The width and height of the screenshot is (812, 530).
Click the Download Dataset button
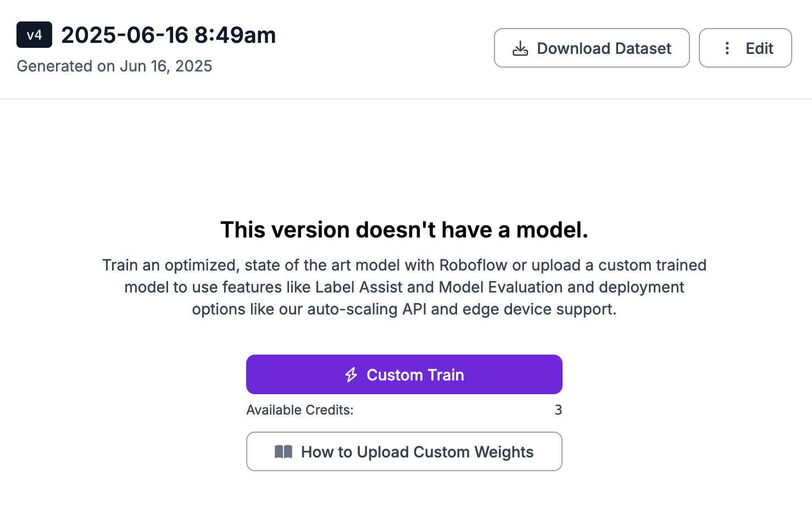(x=592, y=48)
